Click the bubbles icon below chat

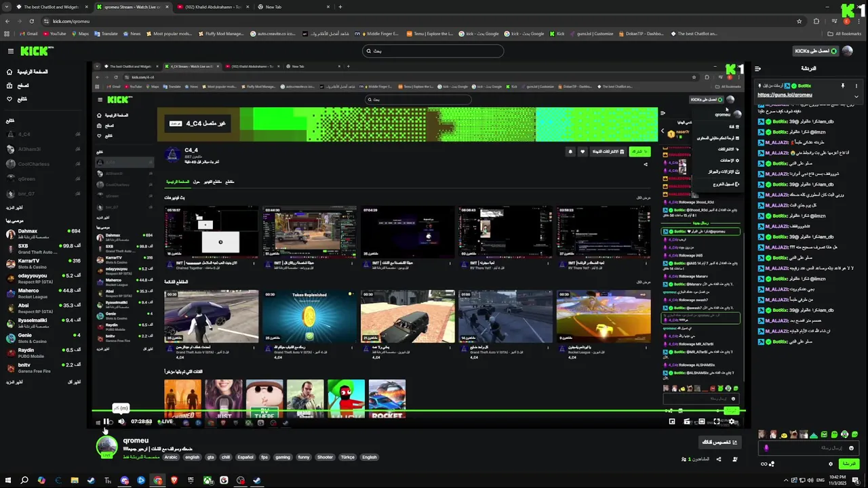tap(772, 464)
